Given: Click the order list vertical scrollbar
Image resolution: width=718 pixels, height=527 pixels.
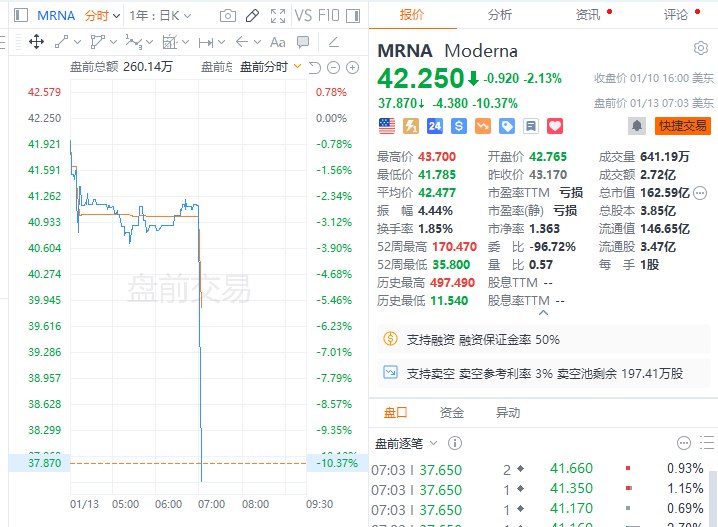Looking at the screenshot, I should [713, 498].
